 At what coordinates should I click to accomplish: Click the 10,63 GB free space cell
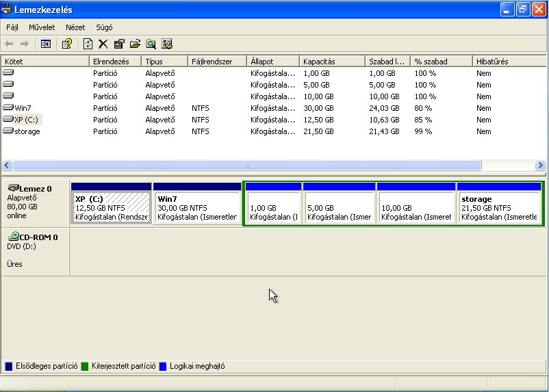point(384,120)
